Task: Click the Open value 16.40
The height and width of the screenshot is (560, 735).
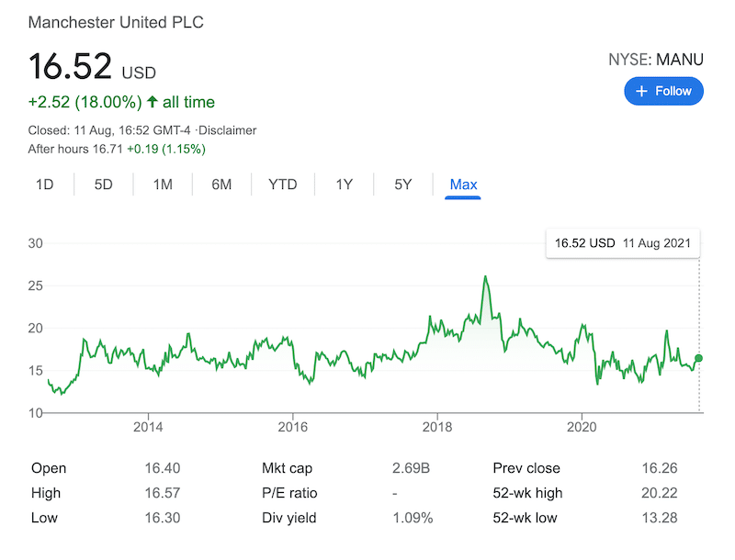Action: coord(163,468)
